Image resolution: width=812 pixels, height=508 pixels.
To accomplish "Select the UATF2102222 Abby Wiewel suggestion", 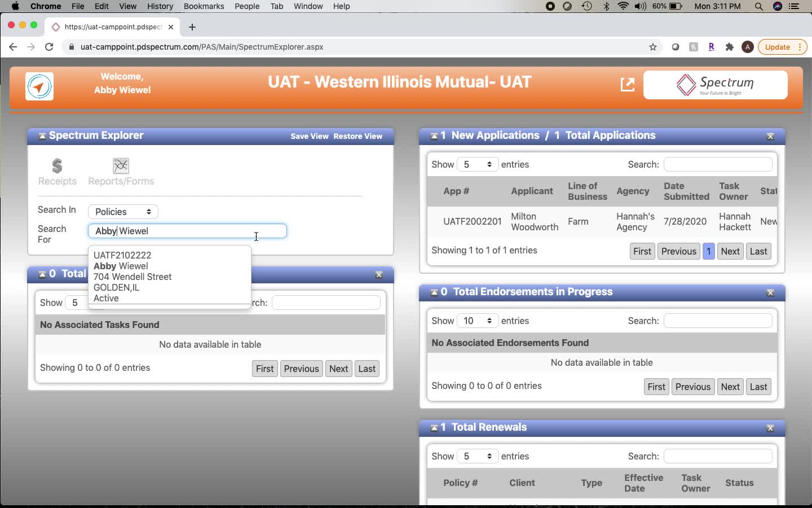I will [169, 277].
